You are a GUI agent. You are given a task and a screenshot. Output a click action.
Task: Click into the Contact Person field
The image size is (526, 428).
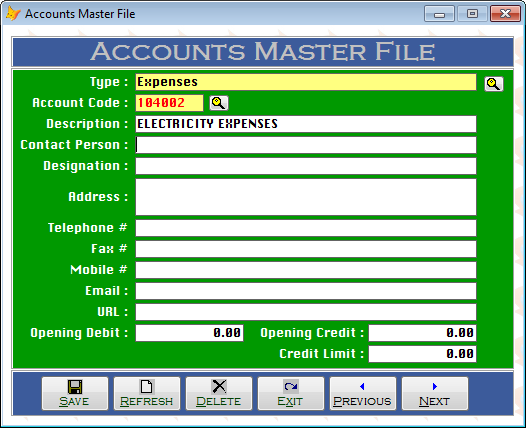(x=306, y=145)
